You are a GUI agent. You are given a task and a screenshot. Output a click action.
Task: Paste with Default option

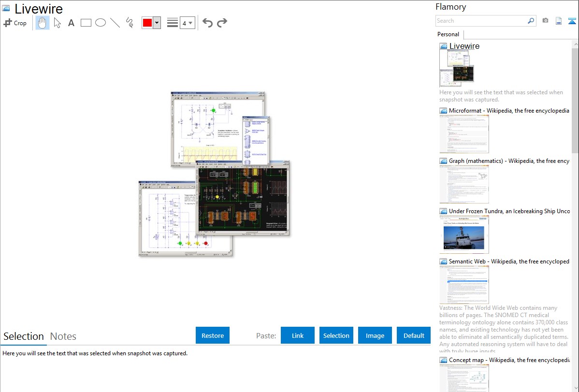414,335
